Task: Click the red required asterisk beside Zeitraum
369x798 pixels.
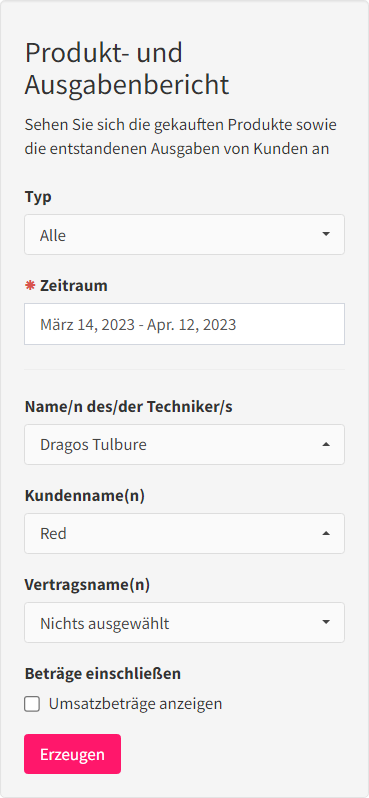Action: pos(30,285)
